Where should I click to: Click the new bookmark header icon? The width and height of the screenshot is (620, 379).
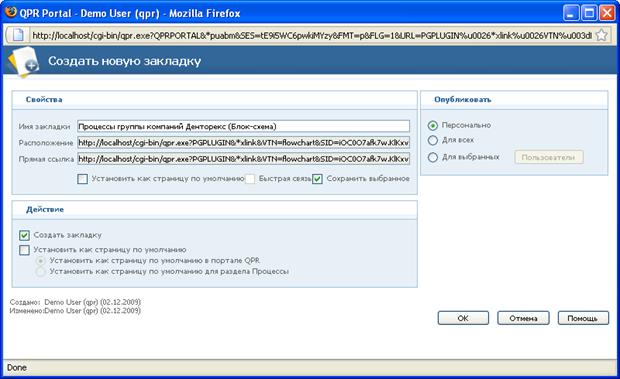pyautogui.click(x=24, y=62)
